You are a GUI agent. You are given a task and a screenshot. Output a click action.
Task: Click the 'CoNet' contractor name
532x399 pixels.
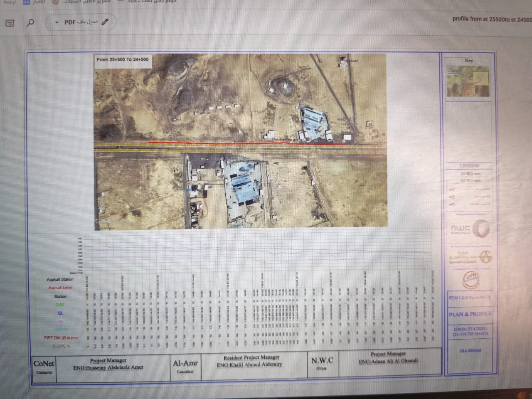(44, 363)
